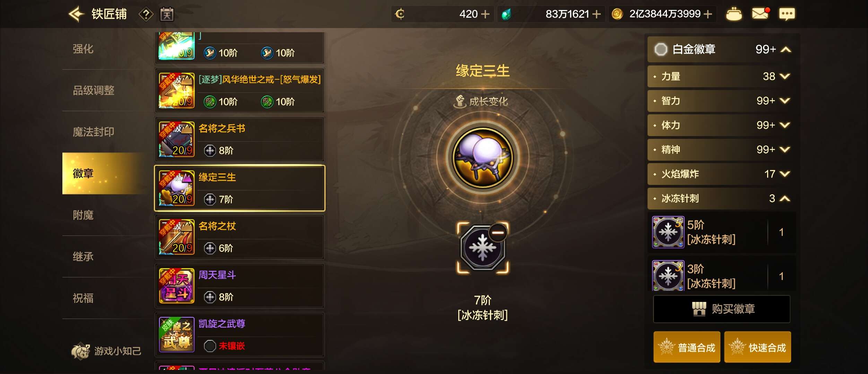Click the back arrow beside 铁匠铺
This screenshot has height=374, width=868.
77,14
